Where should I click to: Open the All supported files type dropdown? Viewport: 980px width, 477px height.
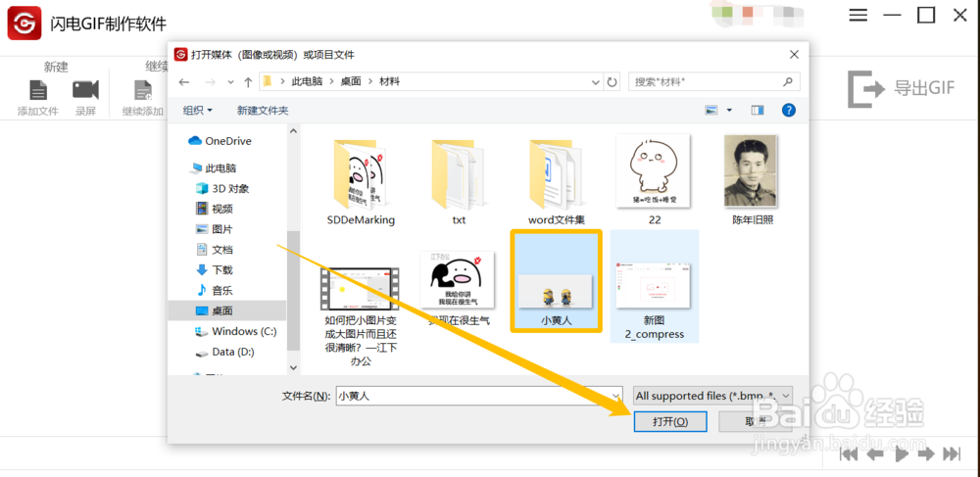[712, 396]
